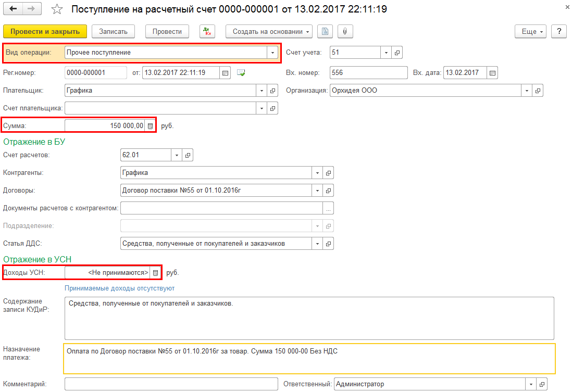This screenshot has height=392, width=572.
Task: Open the Еще menu
Action: click(x=532, y=32)
